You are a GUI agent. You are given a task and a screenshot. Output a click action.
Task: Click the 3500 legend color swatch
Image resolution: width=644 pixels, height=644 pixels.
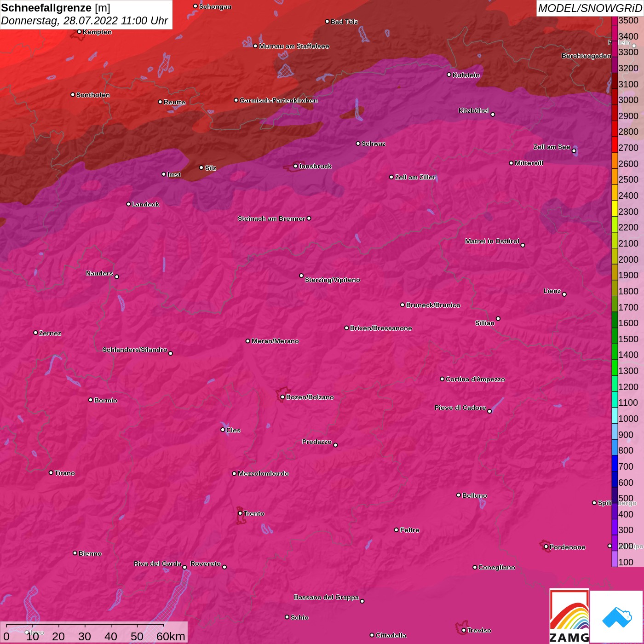pyautogui.click(x=615, y=21)
